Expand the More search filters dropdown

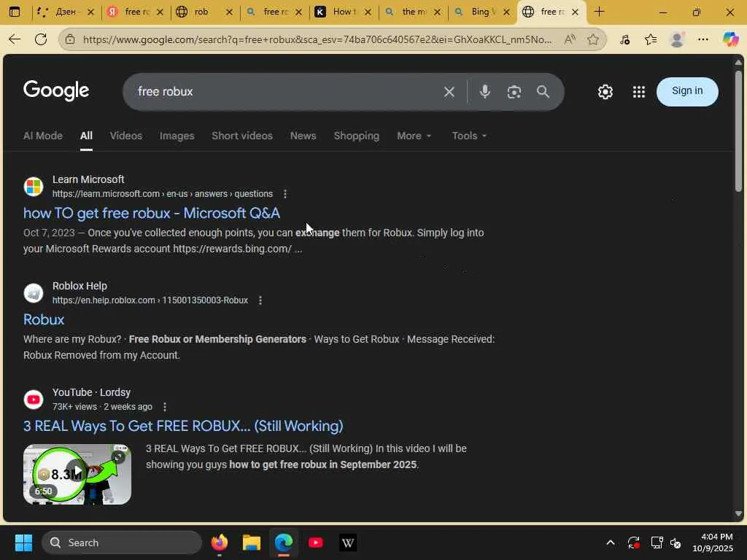pyautogui.click(x=414, y=136)
